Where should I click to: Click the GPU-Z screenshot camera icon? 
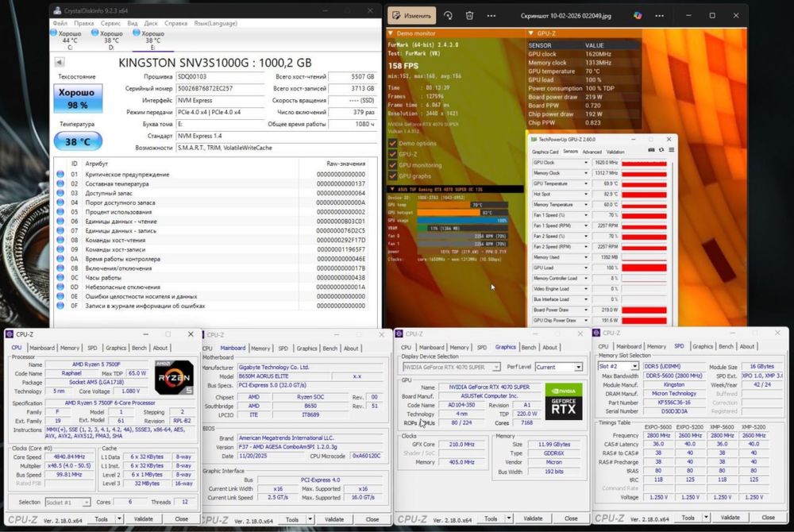tap(651, 150)
